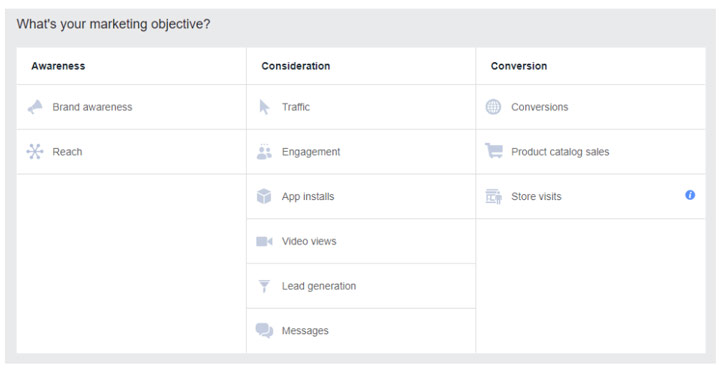
Task: Click the Product catalog sales cart icon
Action: click(x=494, y=151)
